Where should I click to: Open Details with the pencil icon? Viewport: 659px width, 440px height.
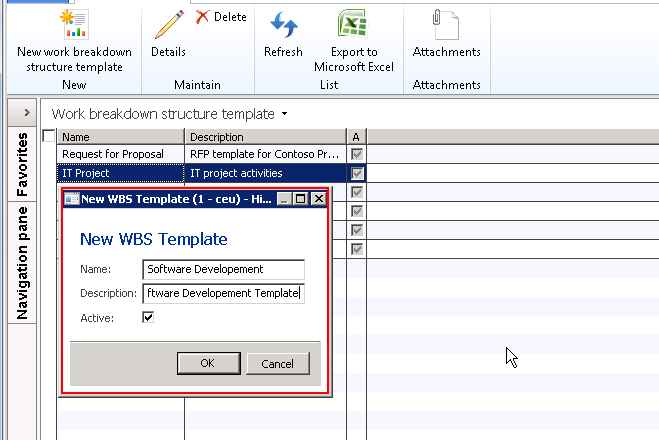tap(169, 24)
